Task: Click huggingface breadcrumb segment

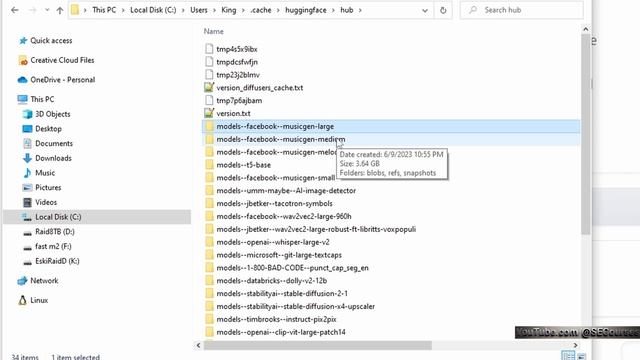Action: point(306,10)
